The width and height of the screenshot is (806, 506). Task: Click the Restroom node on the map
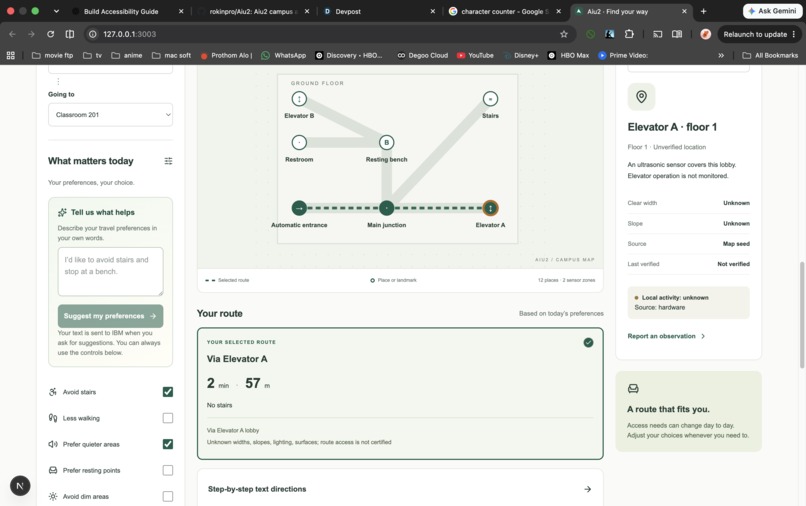tap(299, 142)
